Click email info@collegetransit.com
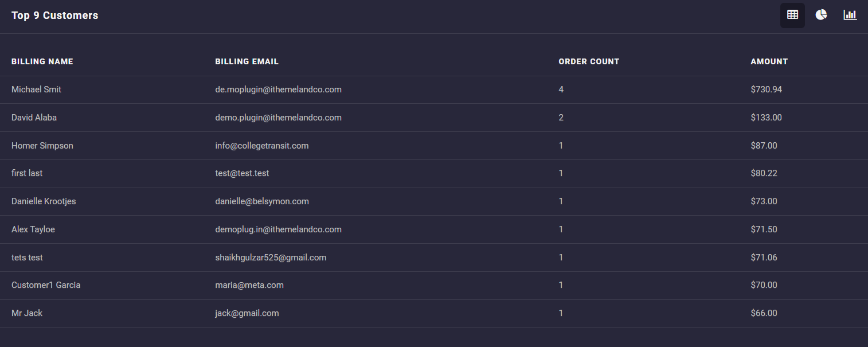Screen dimensions: 868x347 tap(262, 146)
